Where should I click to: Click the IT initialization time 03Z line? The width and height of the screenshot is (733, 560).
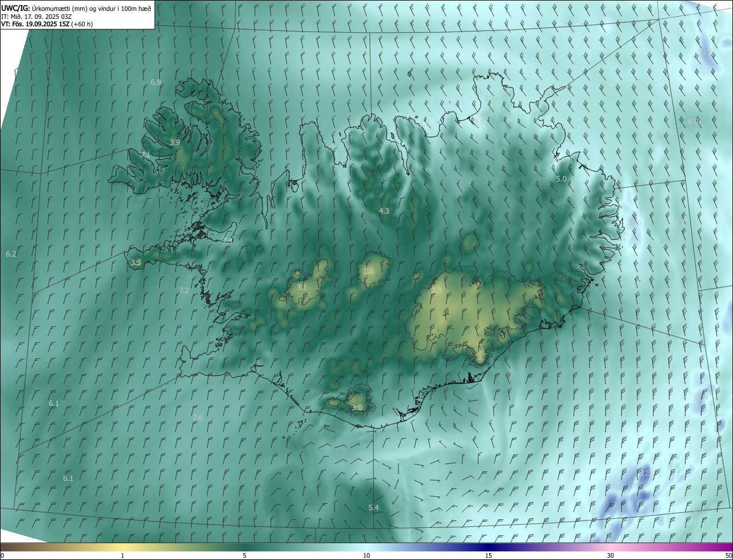(36, 16)
